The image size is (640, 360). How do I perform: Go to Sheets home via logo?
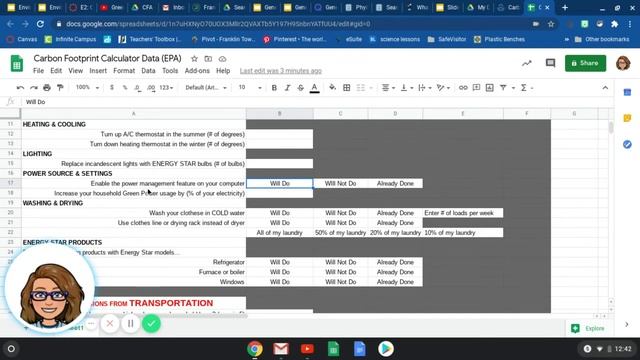pyautogui.click(x=17, y=64)
